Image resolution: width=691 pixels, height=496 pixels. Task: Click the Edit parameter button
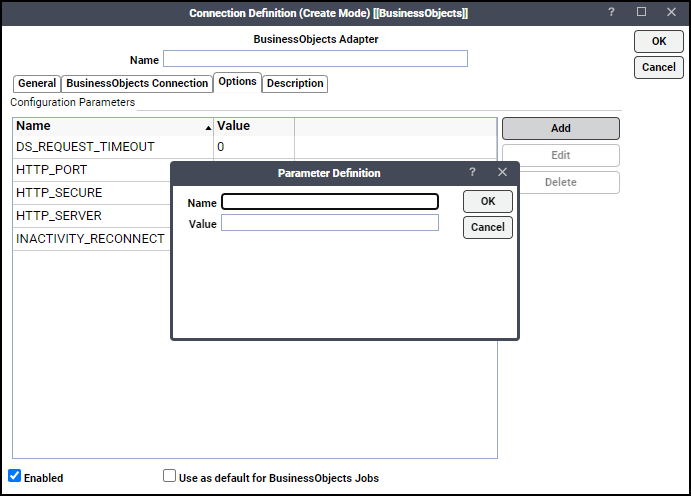[561, 155]
